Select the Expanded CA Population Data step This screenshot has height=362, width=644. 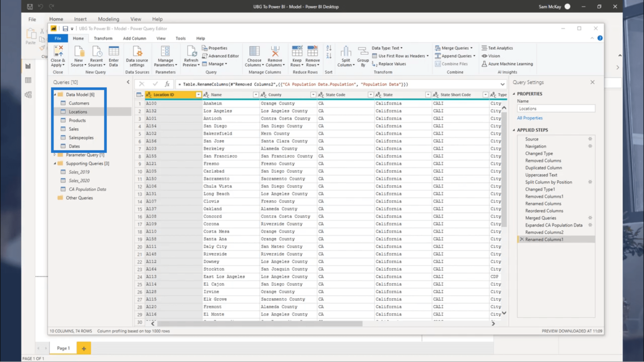554,225
